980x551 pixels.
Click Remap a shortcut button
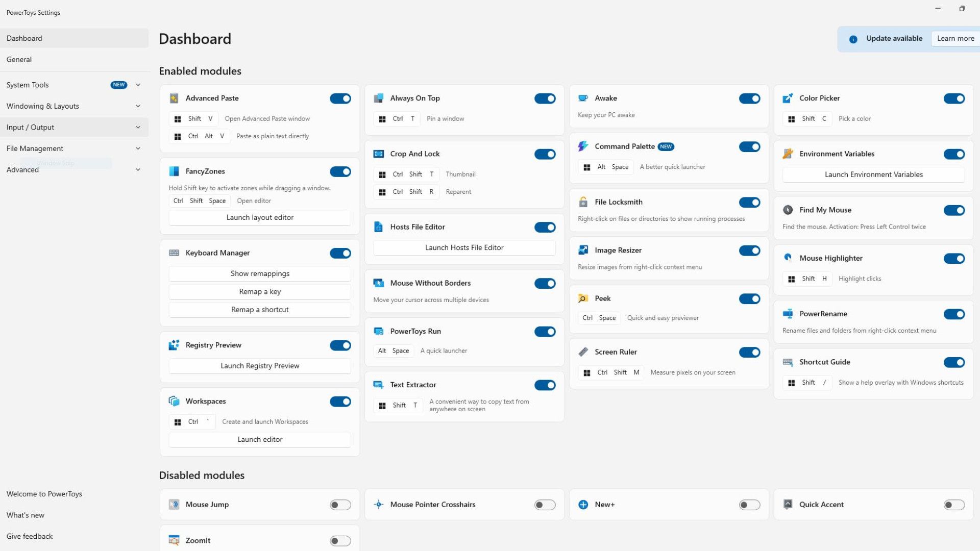pyautogui.click(x=260, y=310)
